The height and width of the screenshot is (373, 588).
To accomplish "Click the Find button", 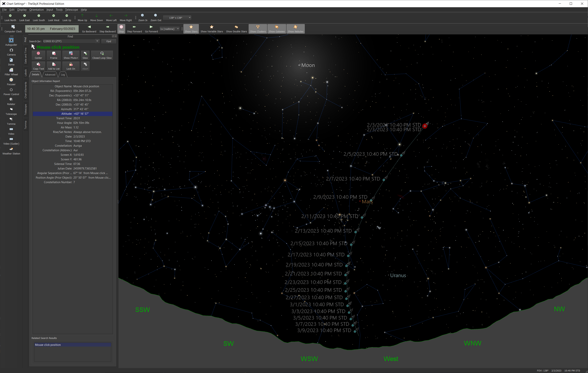I will coord(109,41).
